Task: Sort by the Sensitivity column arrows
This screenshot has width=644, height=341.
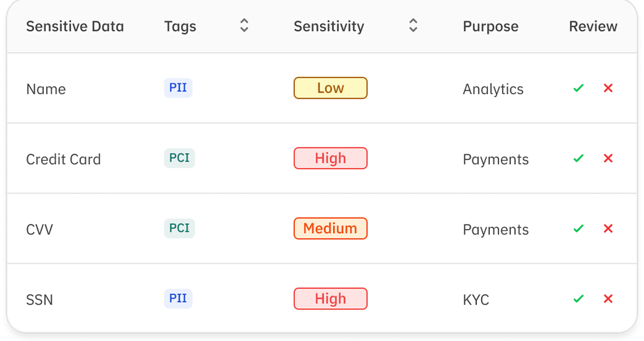Action: pos(413,26)
